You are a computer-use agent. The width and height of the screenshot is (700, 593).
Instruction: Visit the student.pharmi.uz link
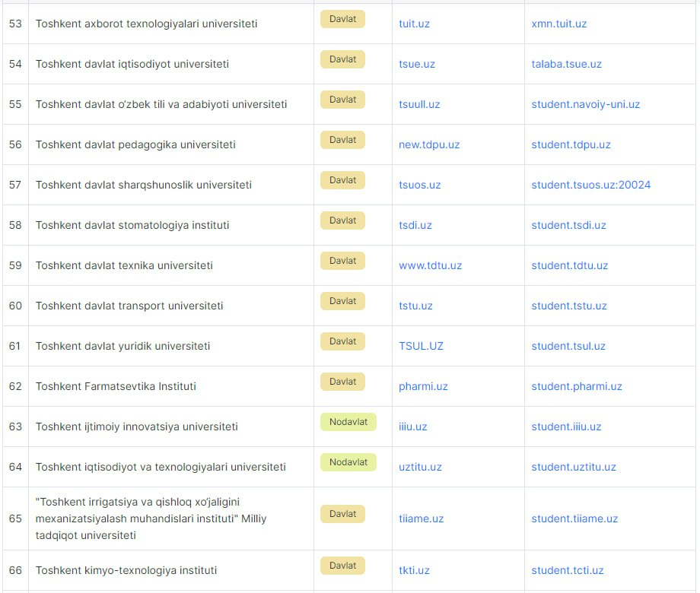(576, 386)
